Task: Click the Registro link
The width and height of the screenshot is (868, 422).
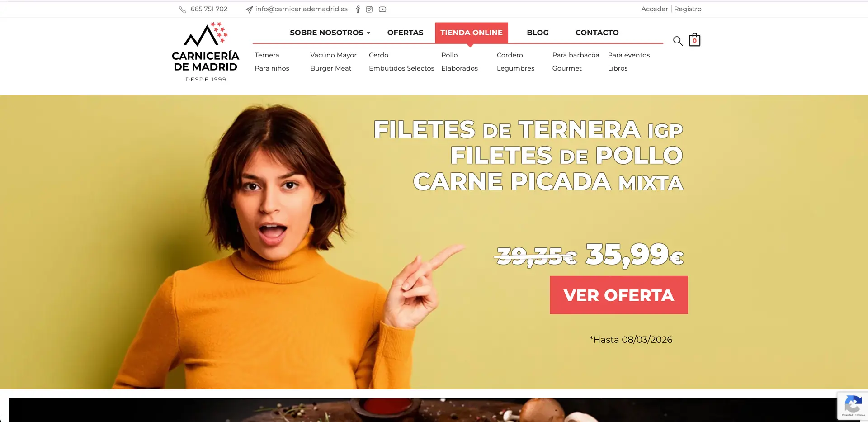Action: pos(688,9)
